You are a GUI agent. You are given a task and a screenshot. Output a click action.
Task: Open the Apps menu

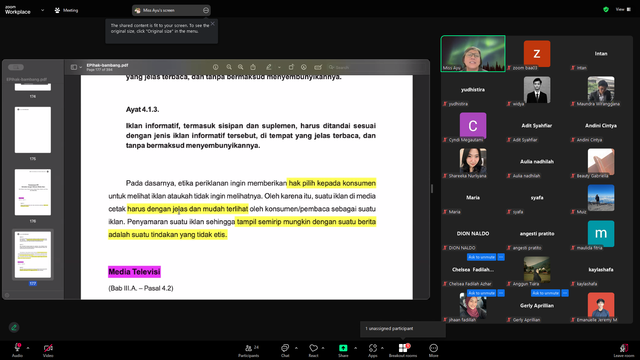click(373, 350)
